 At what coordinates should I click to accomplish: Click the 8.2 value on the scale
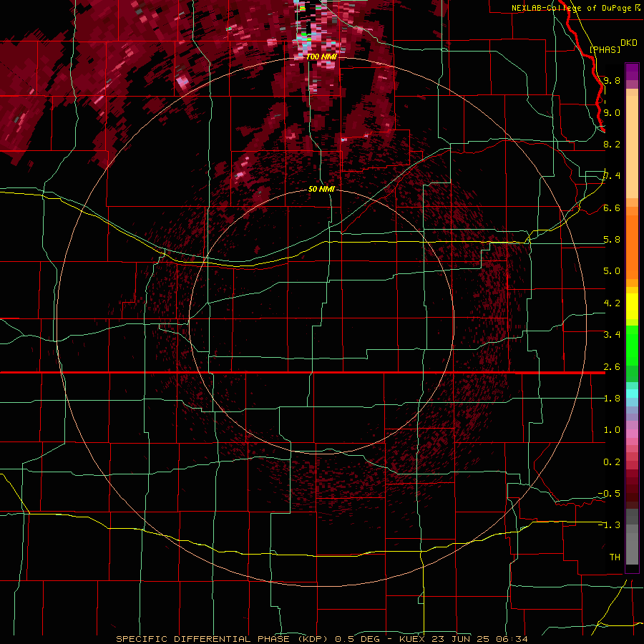point(612,144)
